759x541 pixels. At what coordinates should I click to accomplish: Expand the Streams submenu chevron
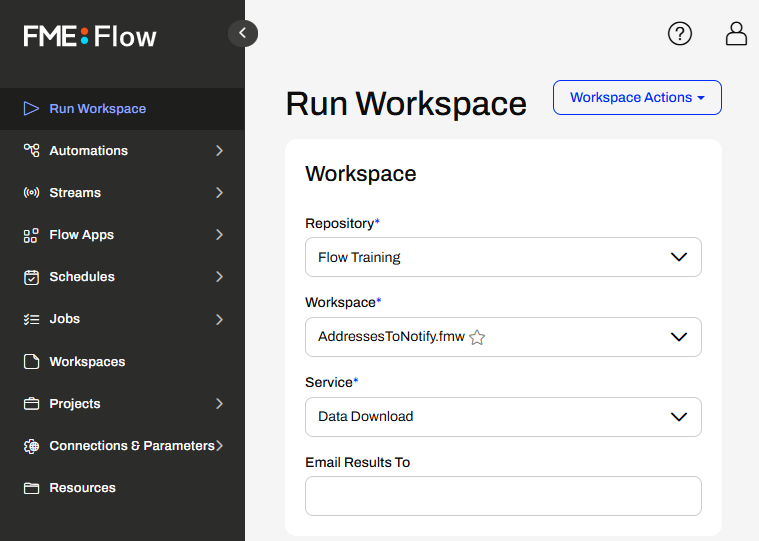219,193
